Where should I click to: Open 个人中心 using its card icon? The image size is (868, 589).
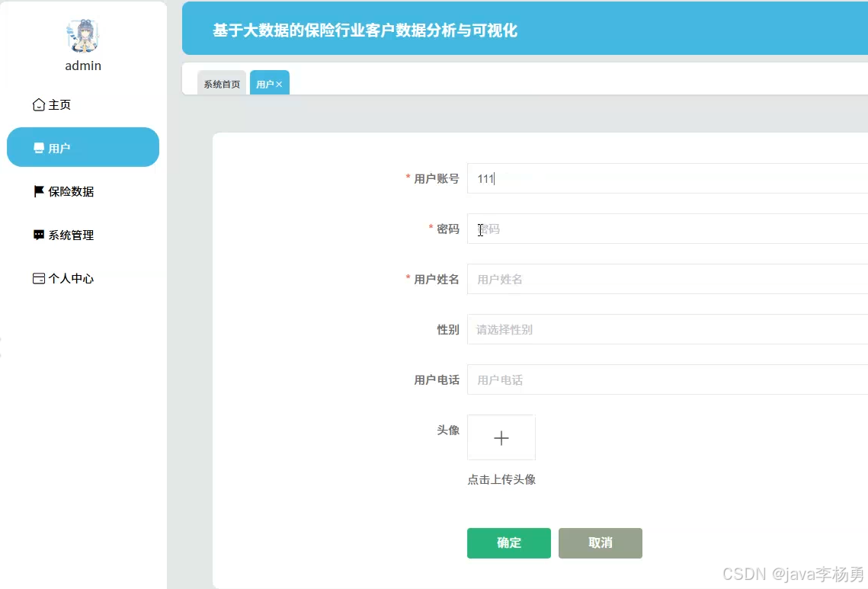tap(38, 278)
